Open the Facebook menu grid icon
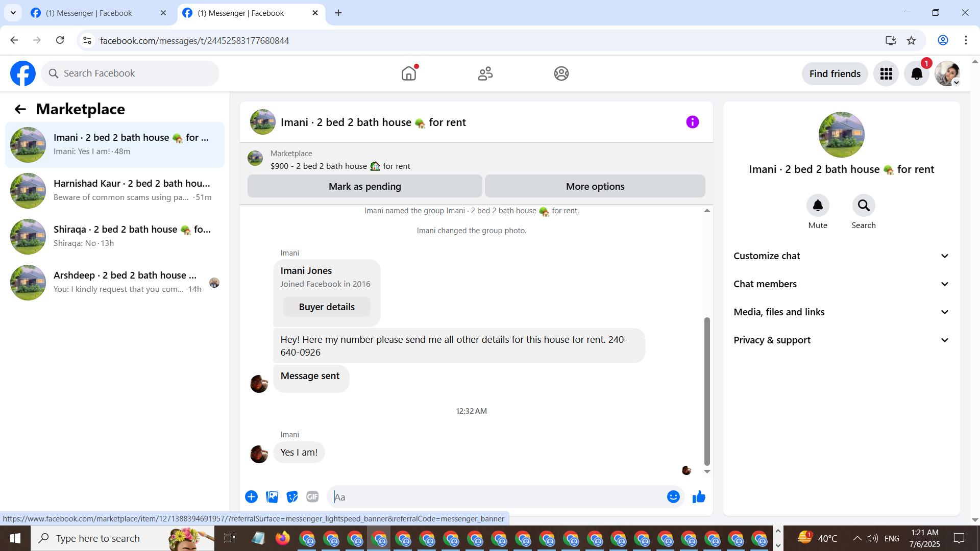Screen dimensions: 980x551 [886, 74]
